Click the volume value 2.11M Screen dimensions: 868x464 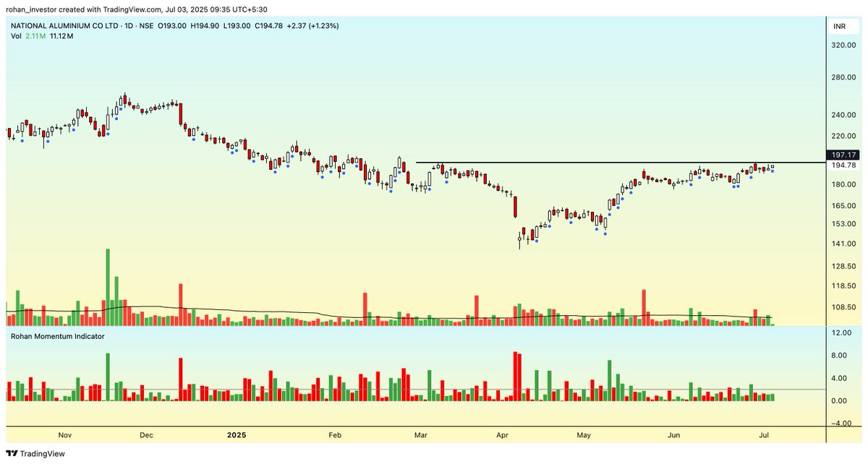[34, 36]
